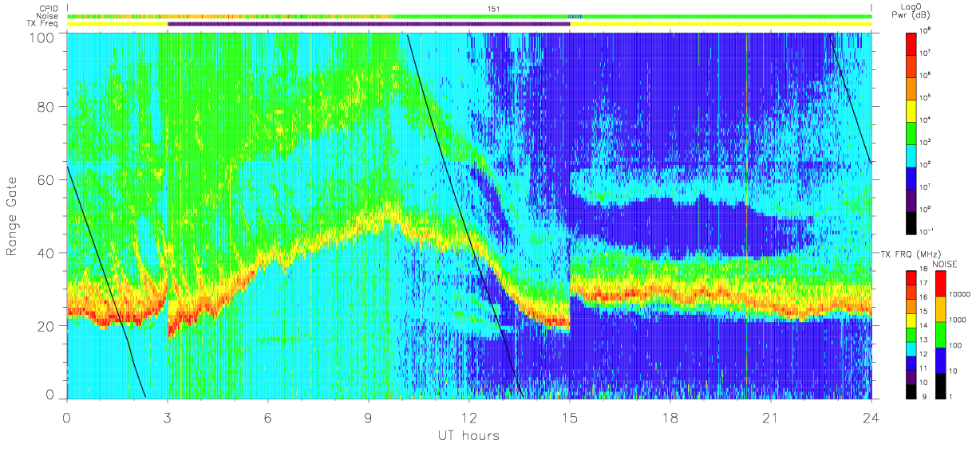Click the '40' tick on Range Gate axis
980x452 pixels.
[x=46, y=253]
